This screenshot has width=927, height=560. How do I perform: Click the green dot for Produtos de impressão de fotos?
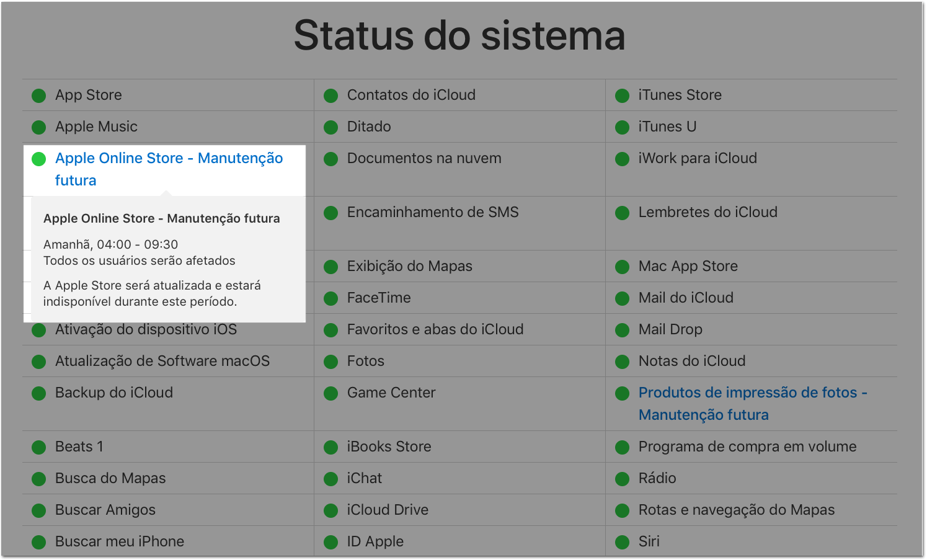click(623, 393)
